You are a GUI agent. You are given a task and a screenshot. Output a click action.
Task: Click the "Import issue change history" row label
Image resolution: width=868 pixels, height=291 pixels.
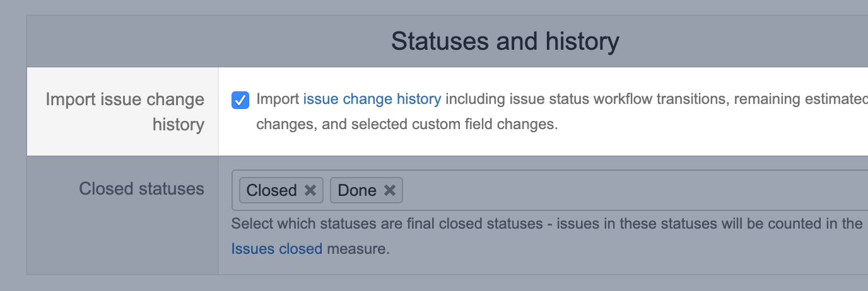coord(125,111)
